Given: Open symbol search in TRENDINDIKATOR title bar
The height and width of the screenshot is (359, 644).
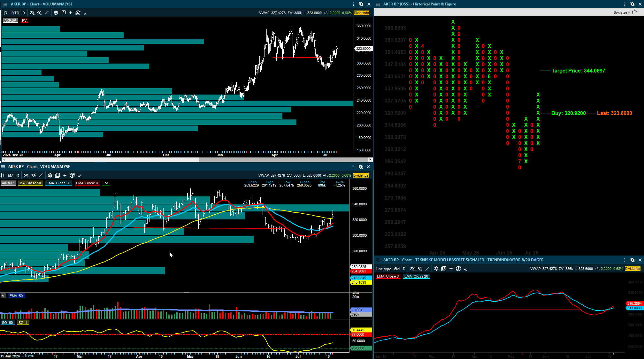Looking at the screenshot, I should [632, 260].
